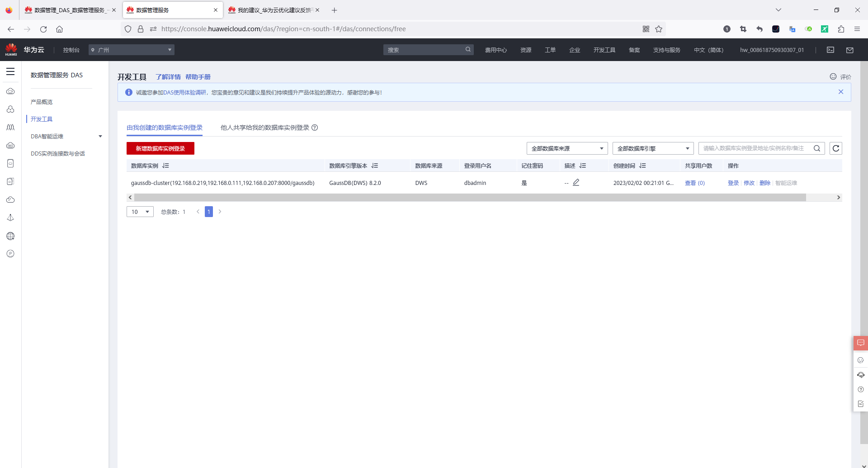The width and height of the screenshot is (868, 468).
Task: Open the 费用中心 header menu
Action: click(x=496, y=50)
